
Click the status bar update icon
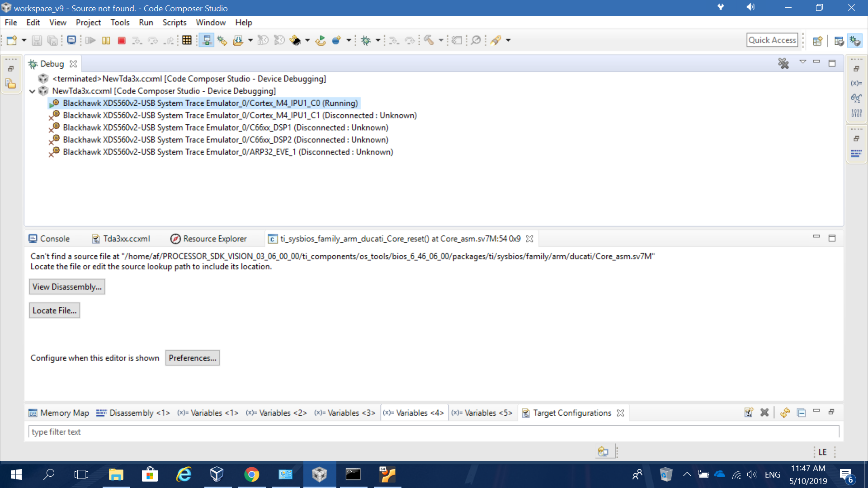[x=603, y=451]
